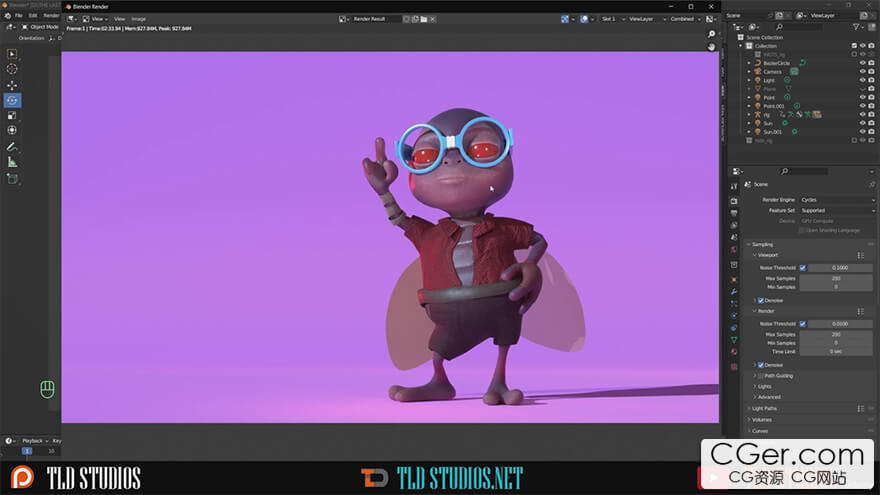Toggle Render Denoise checkbox

[761, 365]
